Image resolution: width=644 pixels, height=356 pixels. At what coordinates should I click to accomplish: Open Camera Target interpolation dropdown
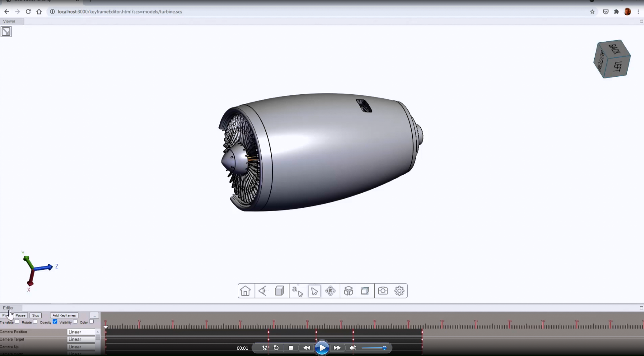pyautogui.click(x=81, y=340)
